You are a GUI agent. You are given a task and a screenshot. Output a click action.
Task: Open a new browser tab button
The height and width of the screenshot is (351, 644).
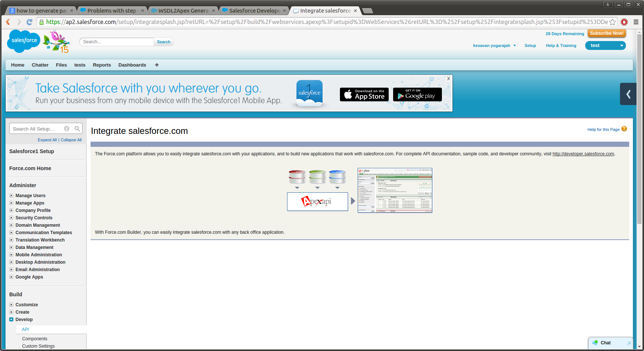coord(367,11)
